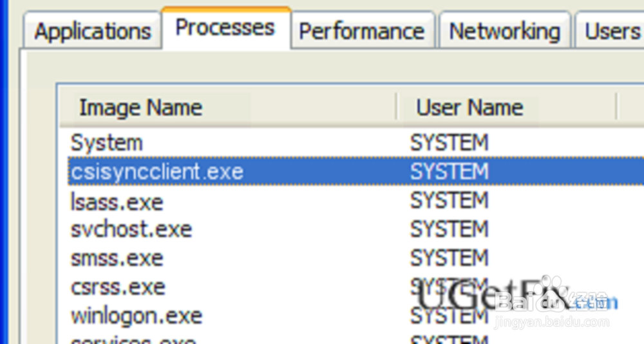Switch to the Applications tab

(x=93, y=31)
